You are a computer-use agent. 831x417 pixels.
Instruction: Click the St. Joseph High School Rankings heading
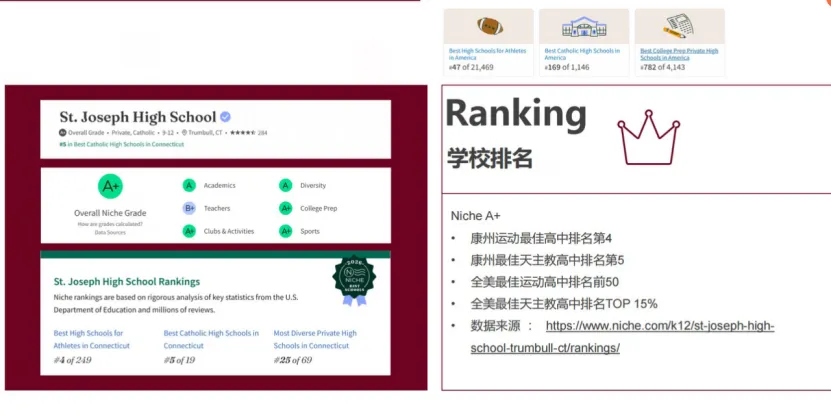[x=127, y=281]
